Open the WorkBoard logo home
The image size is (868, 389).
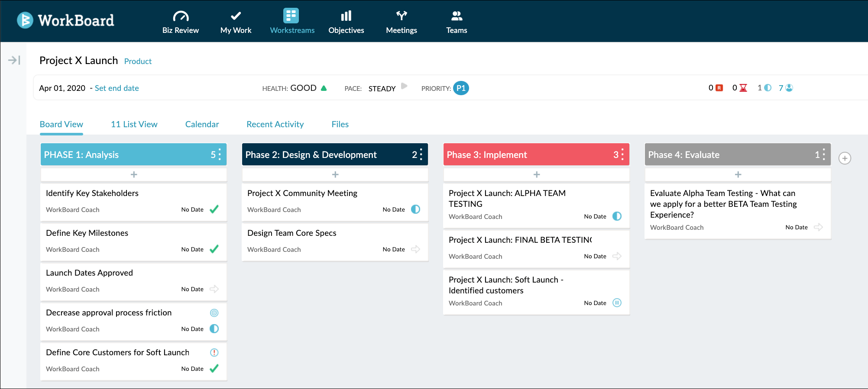coord(65,20)
